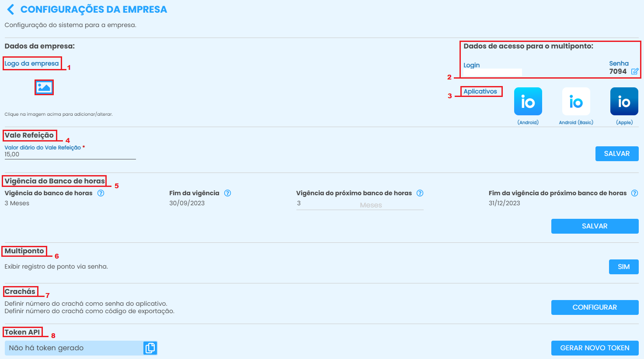Open the Android (Basic) app icon
Image resolution: width=644 pixels, height=359 pixels.
(x=576, y=101)
